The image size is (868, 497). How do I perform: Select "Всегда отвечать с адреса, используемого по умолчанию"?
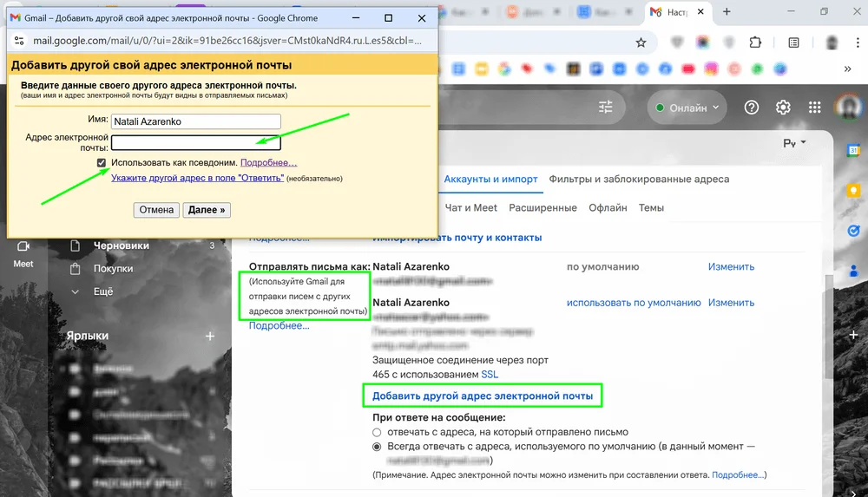377,447
